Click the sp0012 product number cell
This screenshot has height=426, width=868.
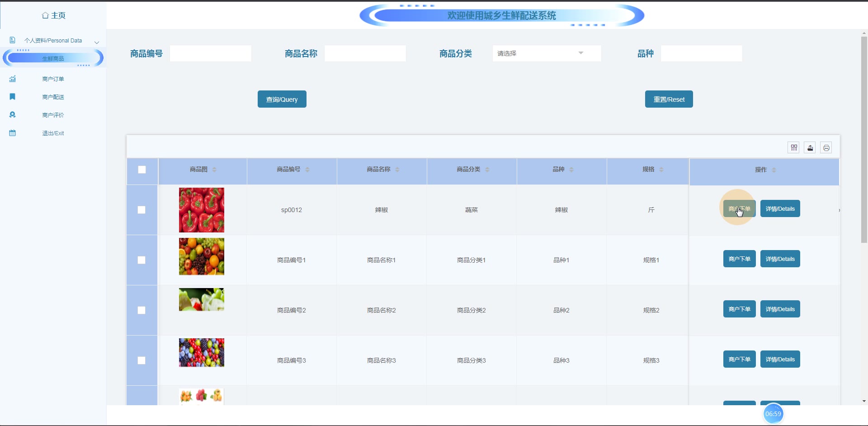pos(292,210)
